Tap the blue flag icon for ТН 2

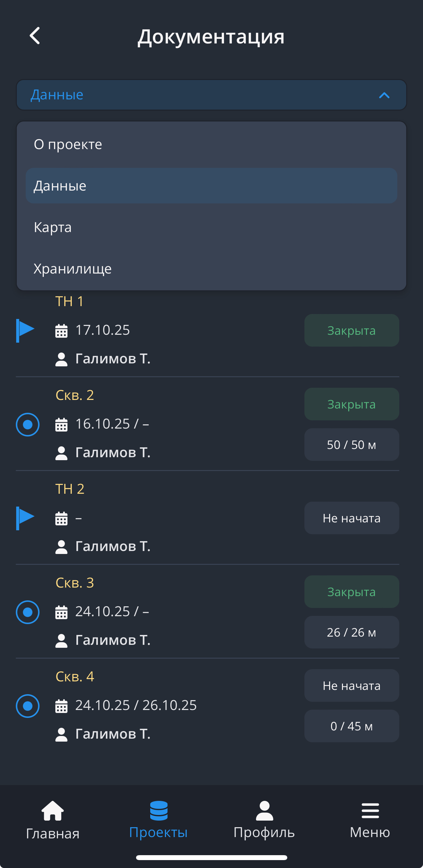click(x=26, y=518)
